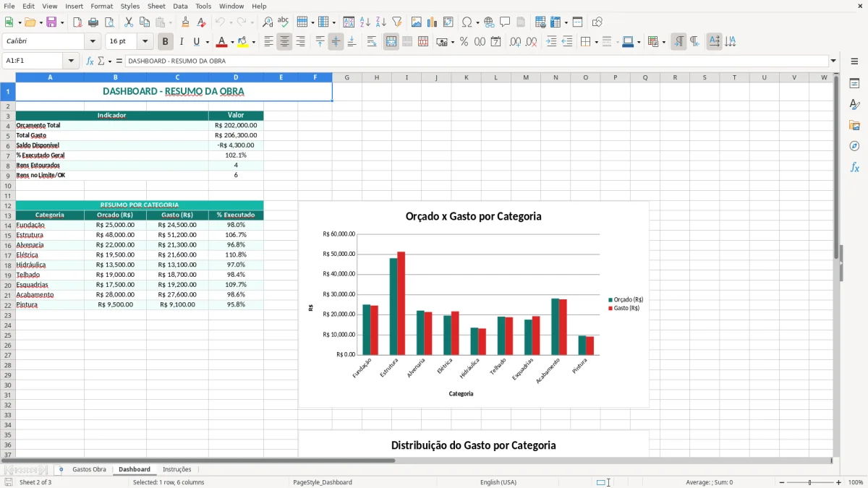Click the Print icon
Screen dimensions: 868x488
point(93,22)
